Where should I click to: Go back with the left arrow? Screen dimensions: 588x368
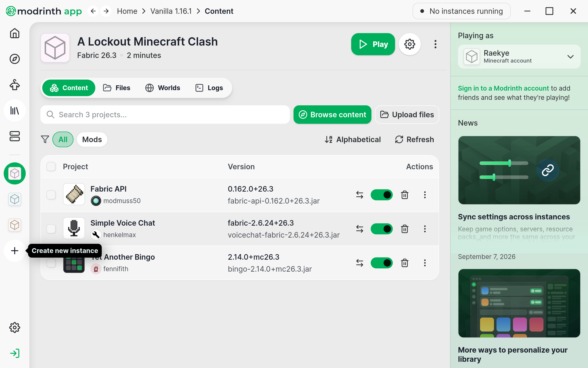click(93, 11)
